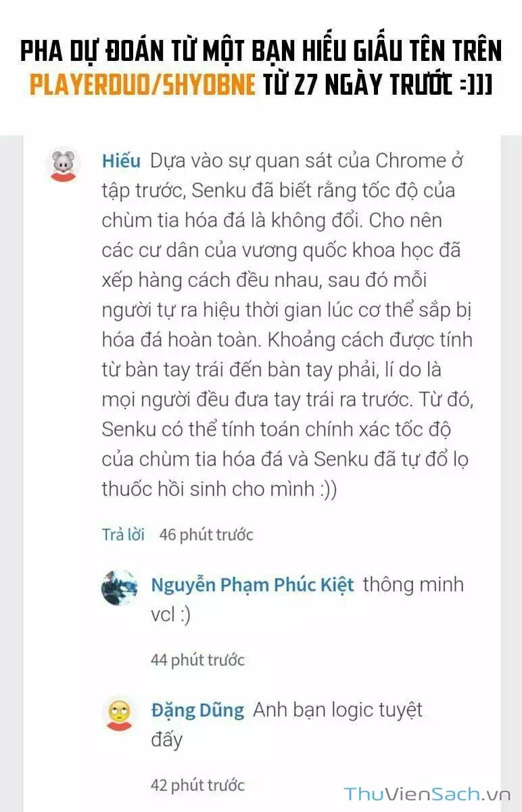Image resolution: width=522 pixels, height=812 pixels.
Task: Select the 'Anh bạn logic tuyệt đấy' reply
Action: [x=287, y=725]
